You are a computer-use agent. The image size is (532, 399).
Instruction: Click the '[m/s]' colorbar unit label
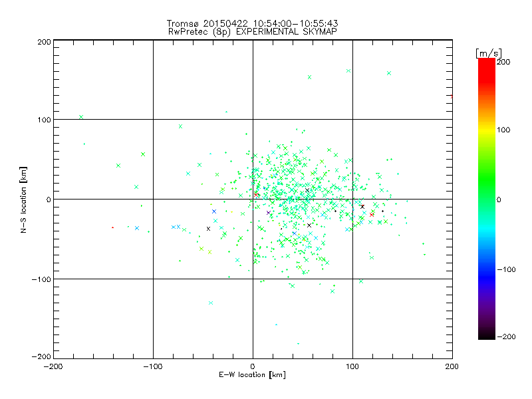pyautogui.click(x=488, y=54)
